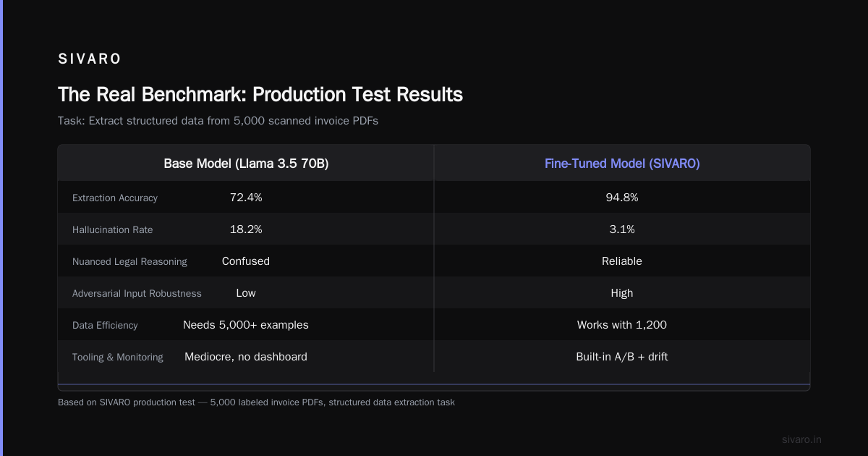Click the Adversarial Input Robustness label

137,293
